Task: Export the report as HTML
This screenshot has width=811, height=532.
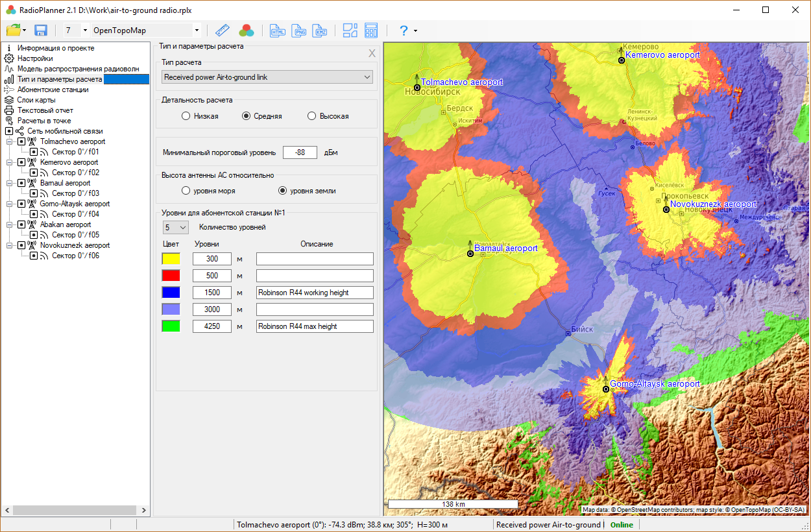Action: (278, 30)
